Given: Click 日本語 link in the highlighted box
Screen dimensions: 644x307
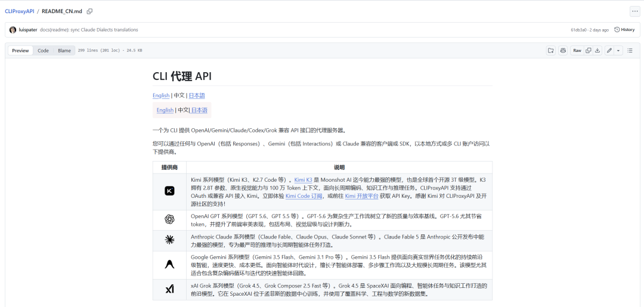Looking at the screenshot, I should point(199,110).
